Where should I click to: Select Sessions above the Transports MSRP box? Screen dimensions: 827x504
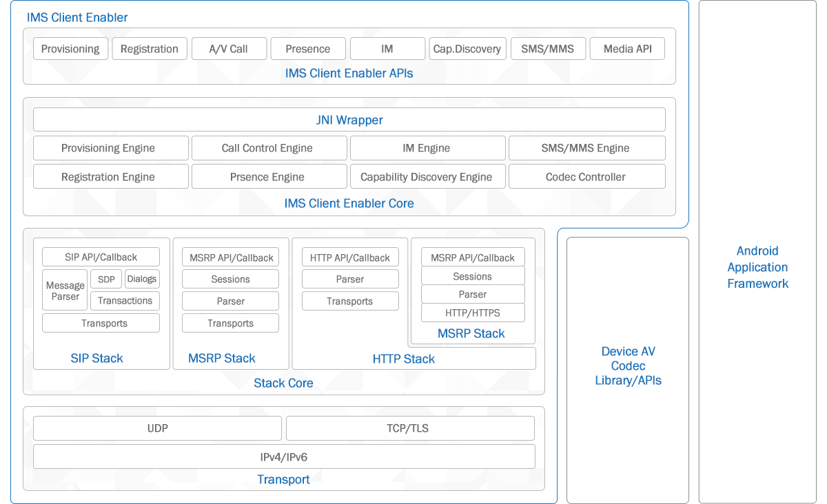click(x=231, y=279)
